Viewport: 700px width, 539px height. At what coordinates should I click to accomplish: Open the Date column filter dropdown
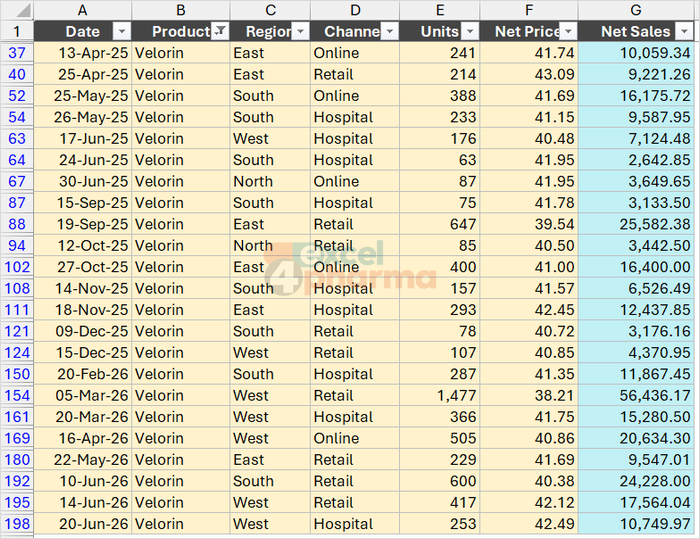coord(122,31)
